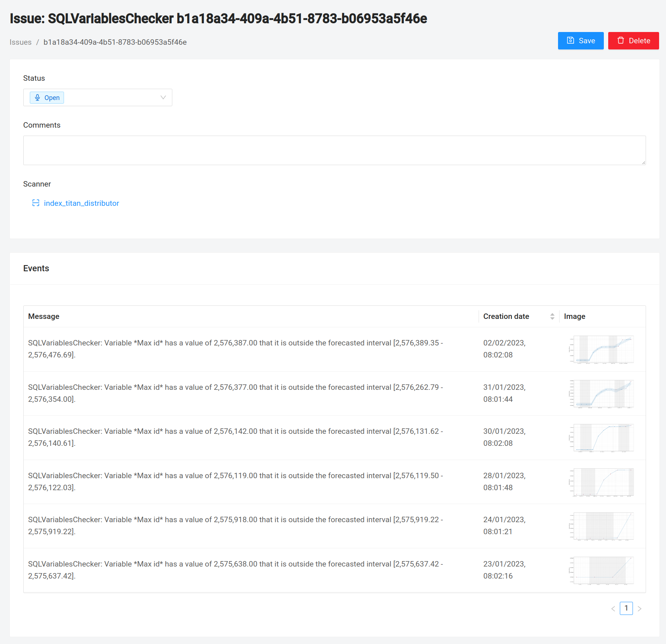Open the Issues breadcrumb link
The width and height of the screenshot is (666, 644).
[x=21, y=42]
